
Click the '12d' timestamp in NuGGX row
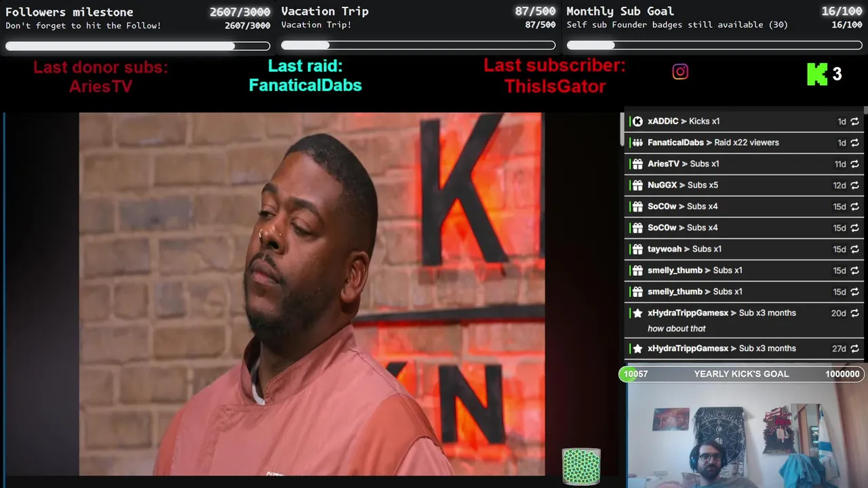[840, 185]
